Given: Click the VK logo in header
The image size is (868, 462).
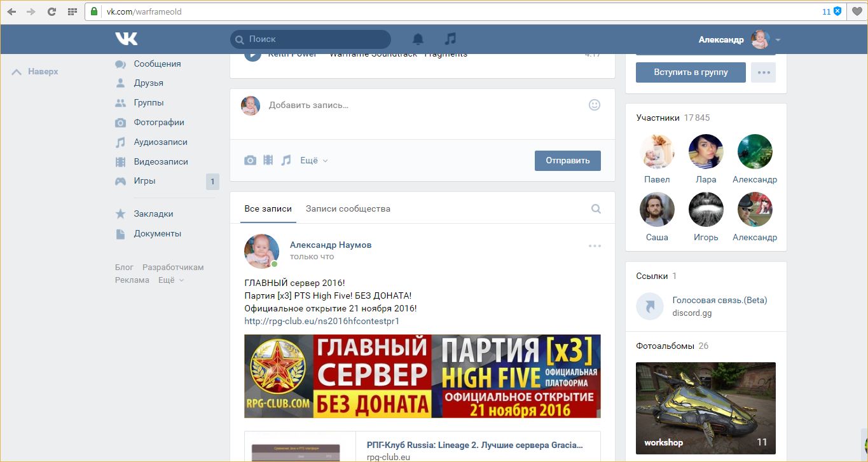Looking at the screenshot, I should click(x=126, y=39).
